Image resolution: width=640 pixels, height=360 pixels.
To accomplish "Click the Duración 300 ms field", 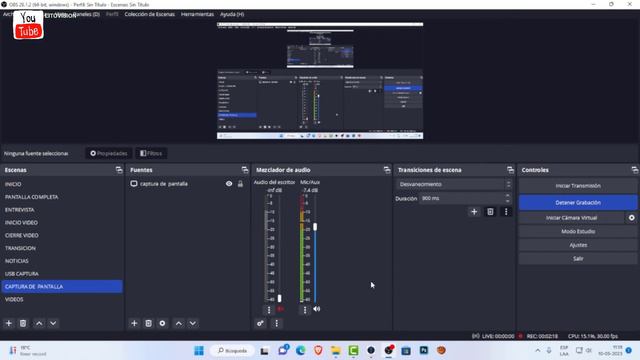I will 462,198.
